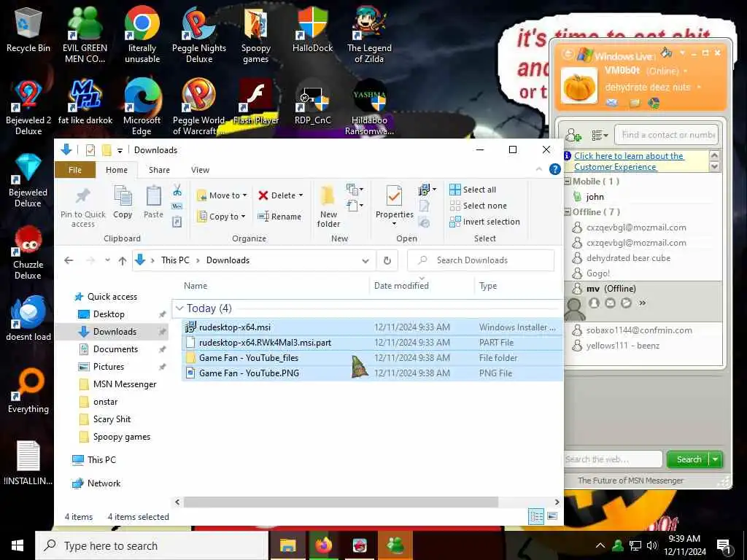The image size is (747, 560).
Task: Click the green Search button in Messenger
Action: 689,459
